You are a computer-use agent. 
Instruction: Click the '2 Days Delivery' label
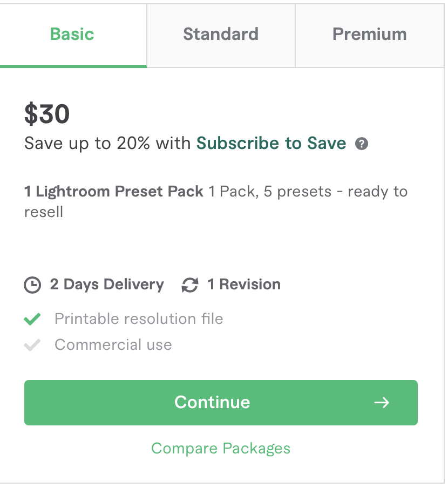click(x=107, y=284)
